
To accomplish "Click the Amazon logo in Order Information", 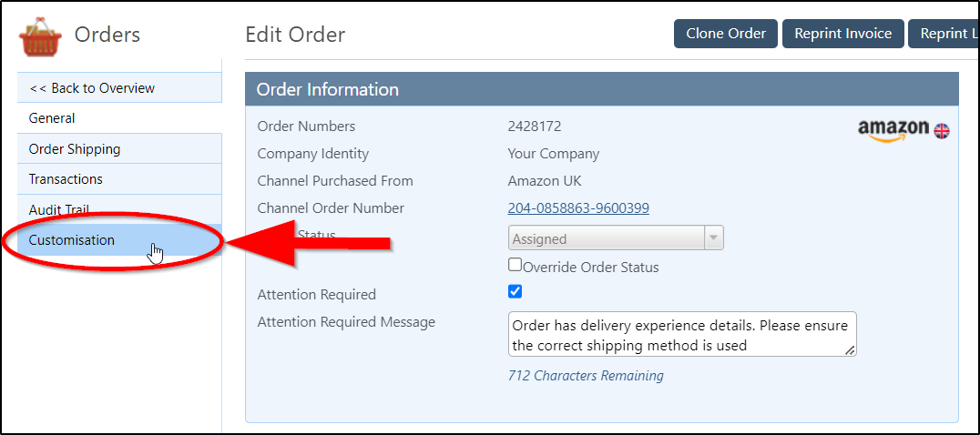I will (893, 130).
